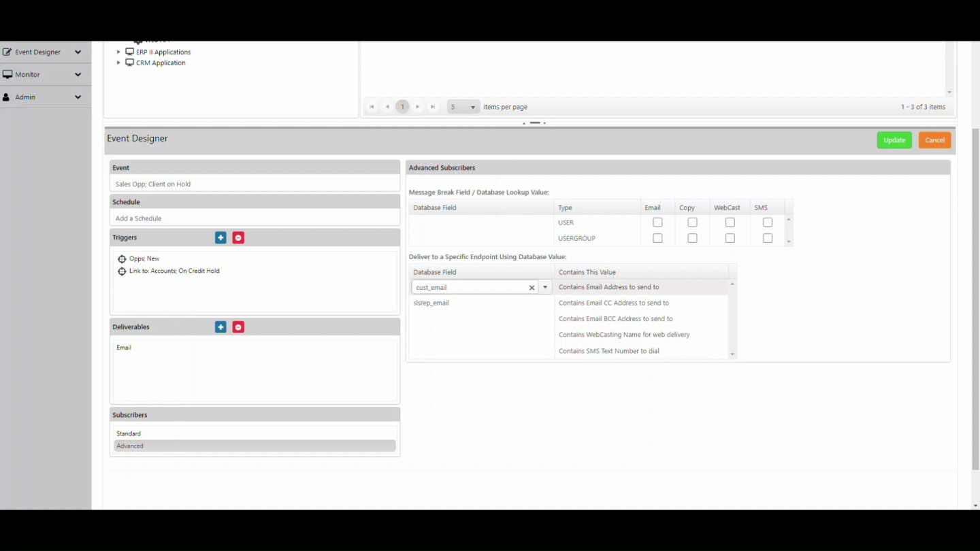
Task: Select Contains SMS Text Number to dial
Action: pos(608,351)
